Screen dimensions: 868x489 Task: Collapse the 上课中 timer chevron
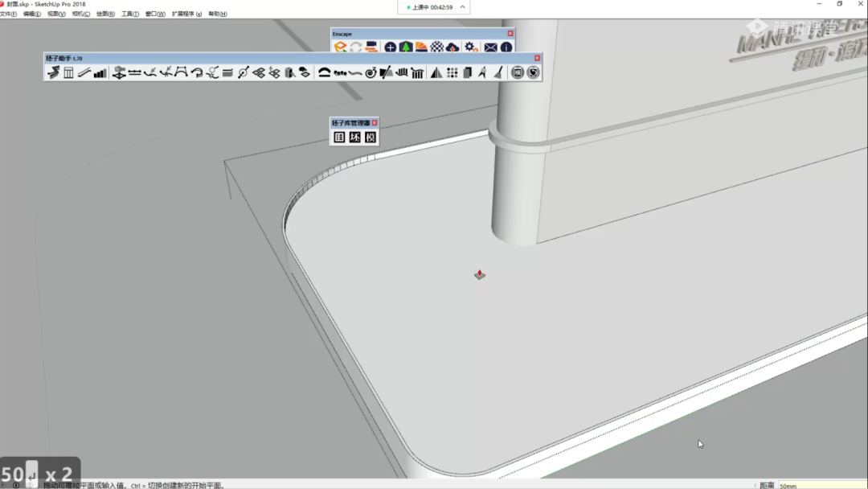[462, 7]
